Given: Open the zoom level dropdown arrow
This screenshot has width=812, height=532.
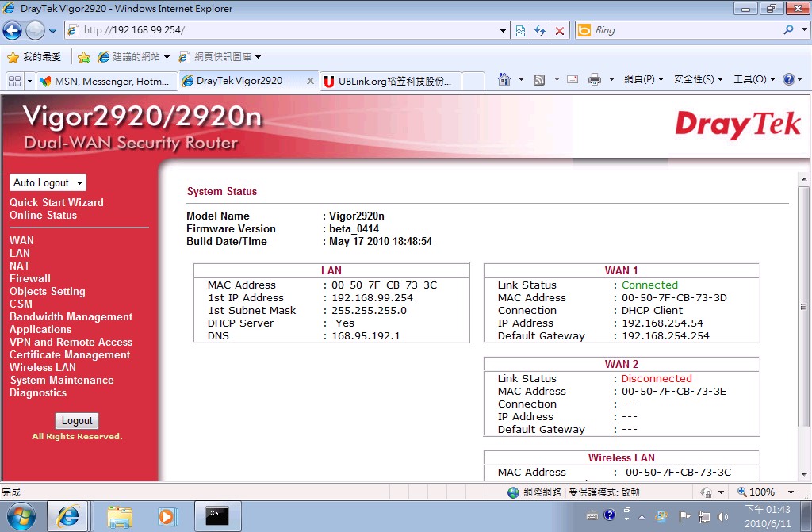Looking at the screenshot, I should (791, 492).
